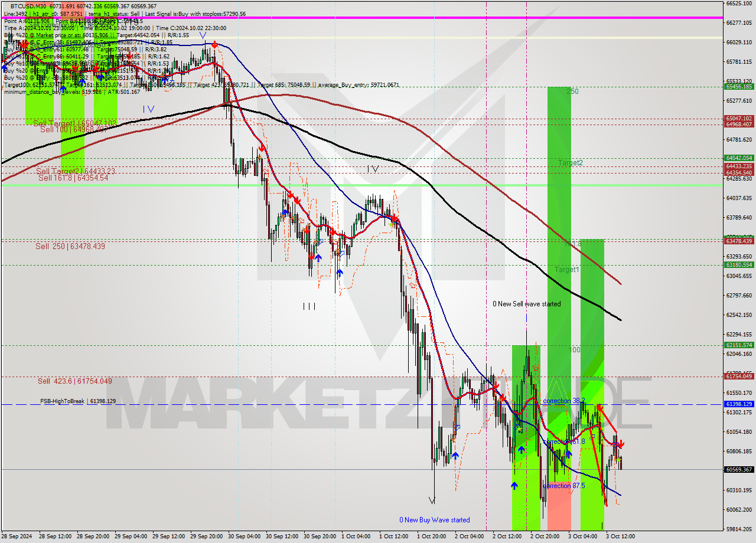Select the 'Sell 250 | 63478.439' level label
Screen dimensions: 756x543
[70, 246]
